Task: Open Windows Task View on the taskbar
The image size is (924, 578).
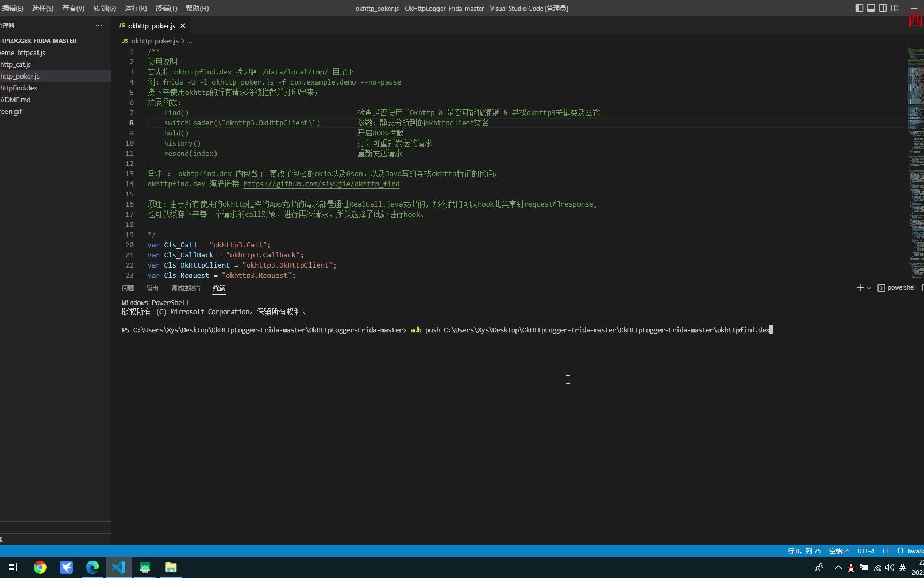Action: click(x=13, y=567)
